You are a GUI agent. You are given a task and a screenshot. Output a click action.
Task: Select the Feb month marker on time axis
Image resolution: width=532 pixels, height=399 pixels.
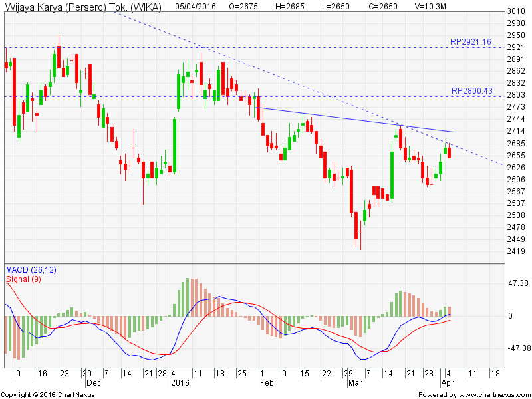point(267,384)
